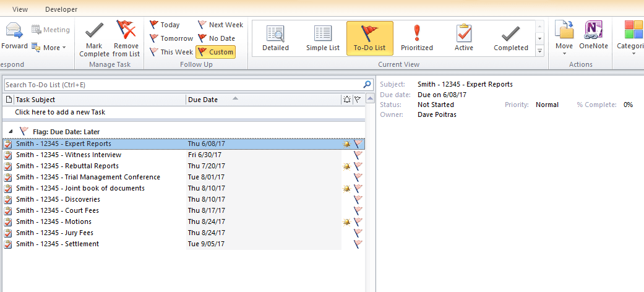The image size is (644, 292).
Task: Select Smith - 12345 - Court Fees task
Action: (184, 210)
